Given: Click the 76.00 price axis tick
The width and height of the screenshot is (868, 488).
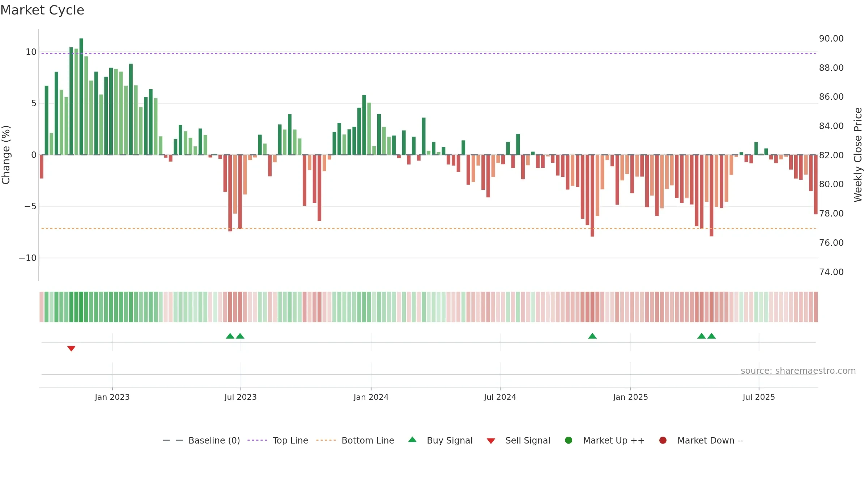Looking at the screenshot, I should coord(831,243).
